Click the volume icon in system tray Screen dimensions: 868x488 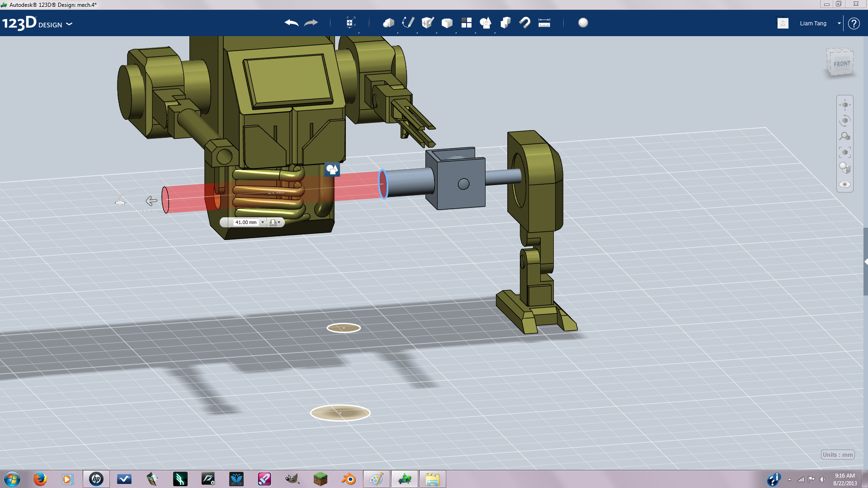coord(822,479)
